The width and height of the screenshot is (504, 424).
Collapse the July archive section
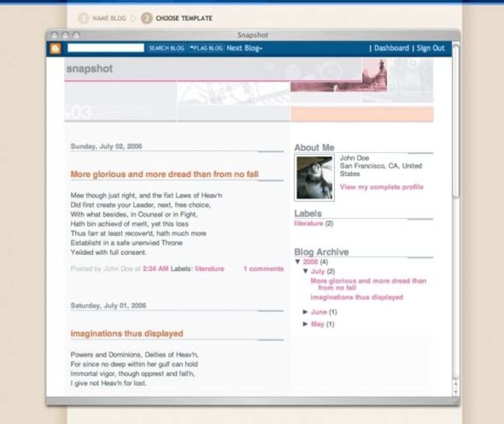tap(306, 271)
